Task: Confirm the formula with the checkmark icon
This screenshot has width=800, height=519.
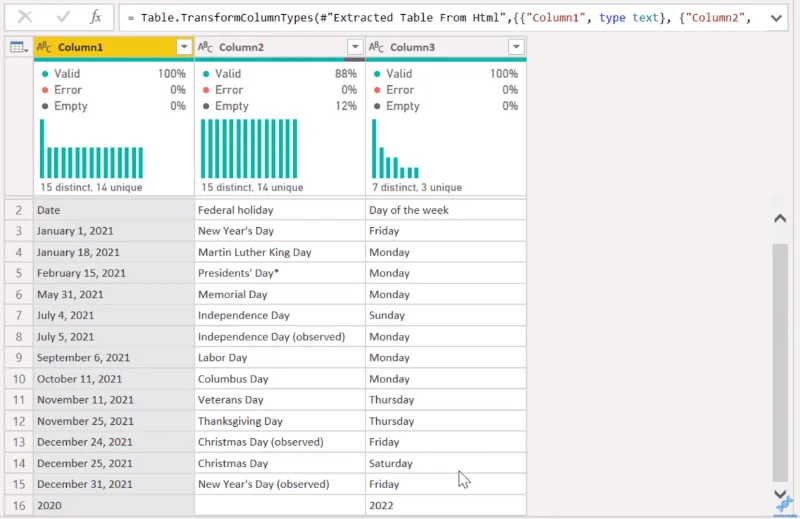Action: pos(63,17)
